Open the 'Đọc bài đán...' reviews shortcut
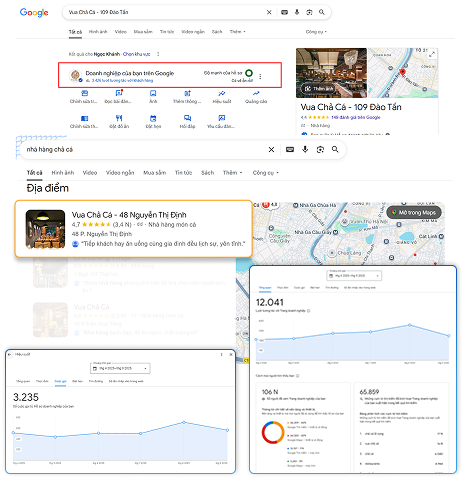Image resolution: width=464 pixels, height=479 pixels. point(118,97)
